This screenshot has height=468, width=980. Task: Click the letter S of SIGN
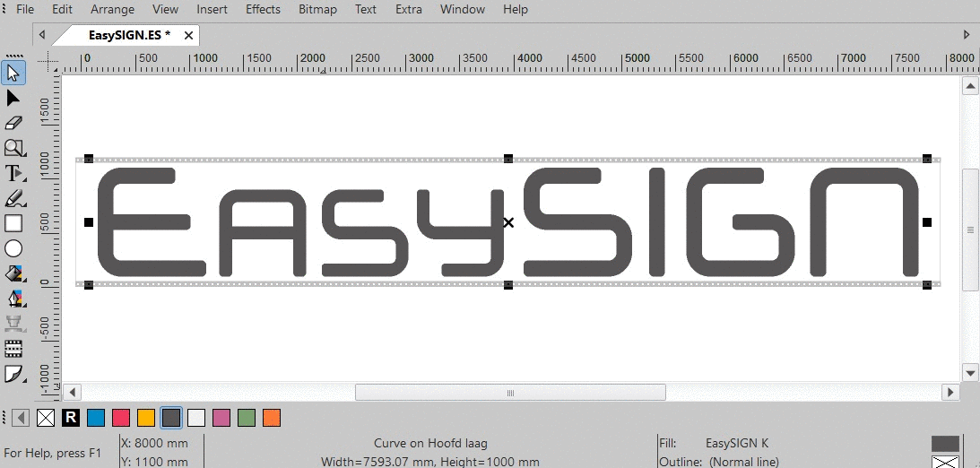tap(577, 221)
